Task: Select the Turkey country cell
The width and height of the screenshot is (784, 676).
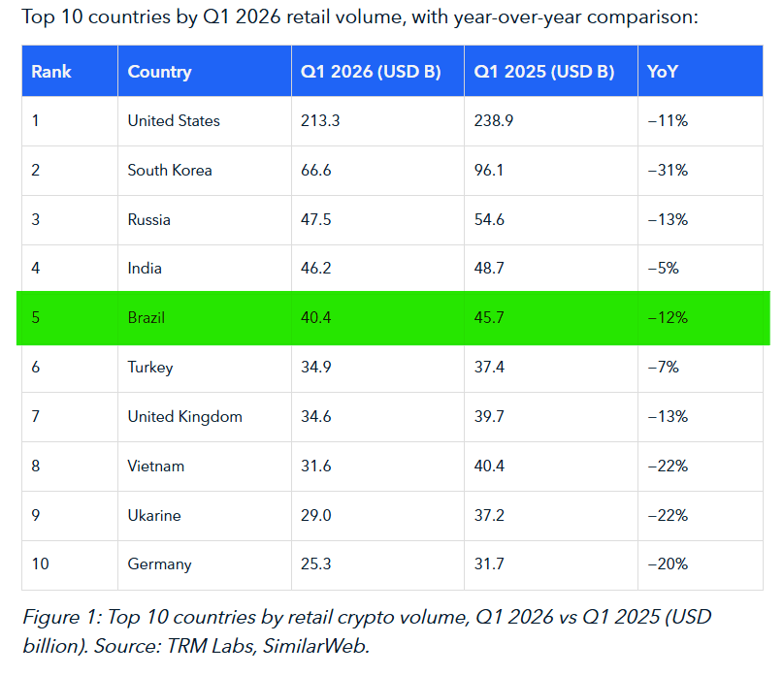Action: (x=150, y=368)
